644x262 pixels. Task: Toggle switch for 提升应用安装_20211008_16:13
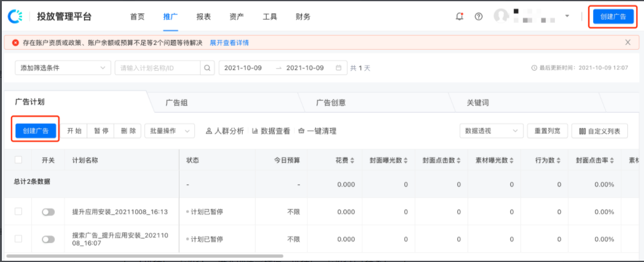(48, 212)
